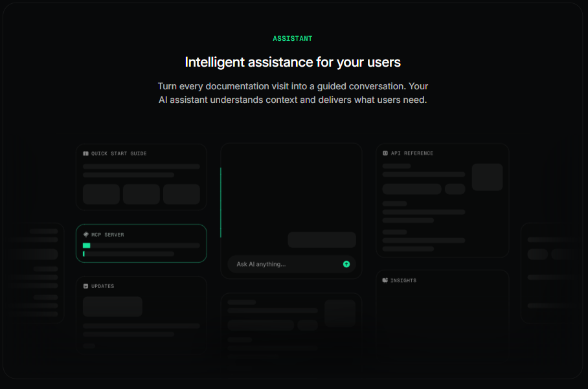Expand the QUICK START GUIDE card
588x389 pixels.
click(x=141, y=176)
